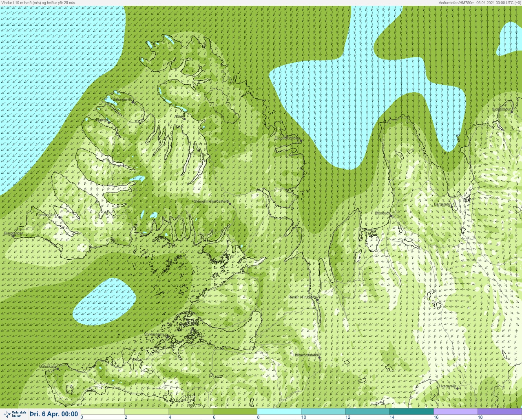Click legend tick value 8

click(x=258, y=417)
